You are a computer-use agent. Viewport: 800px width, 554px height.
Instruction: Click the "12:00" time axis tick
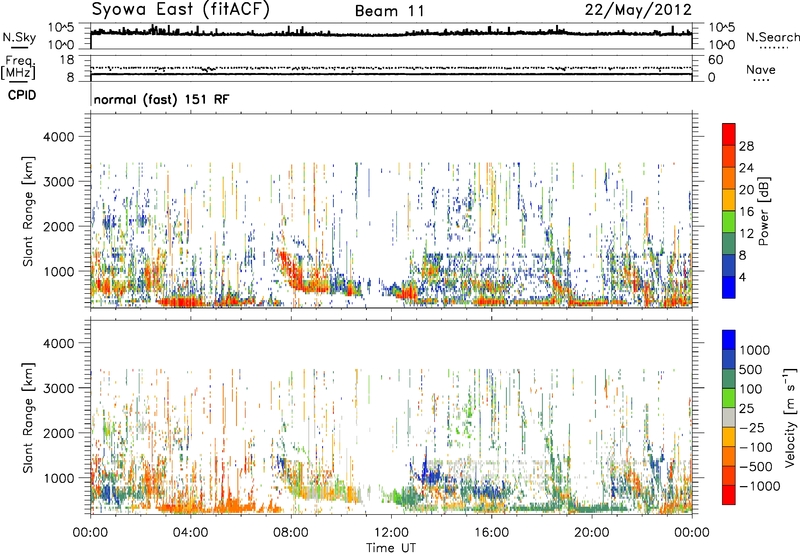[x=391, y=533]
